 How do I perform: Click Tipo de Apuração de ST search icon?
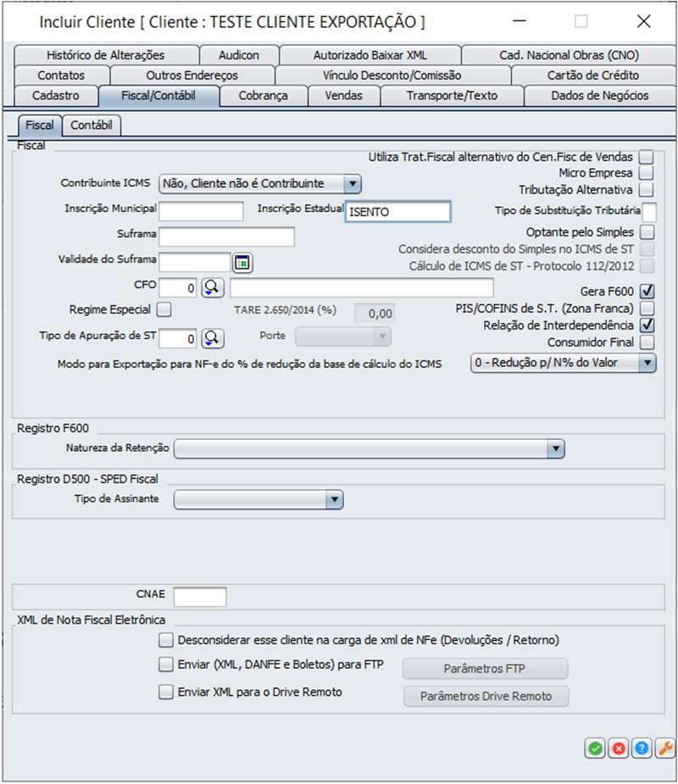pos(211,338)
